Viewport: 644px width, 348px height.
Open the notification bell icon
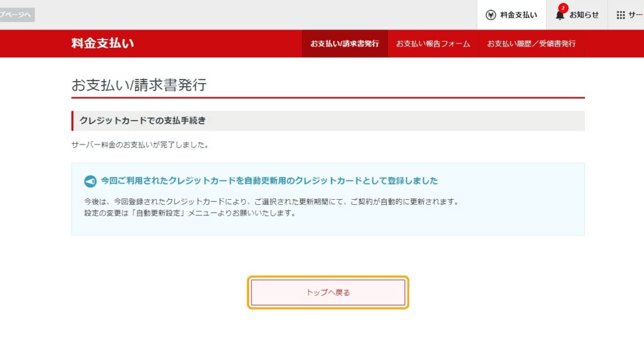point(559,16)
